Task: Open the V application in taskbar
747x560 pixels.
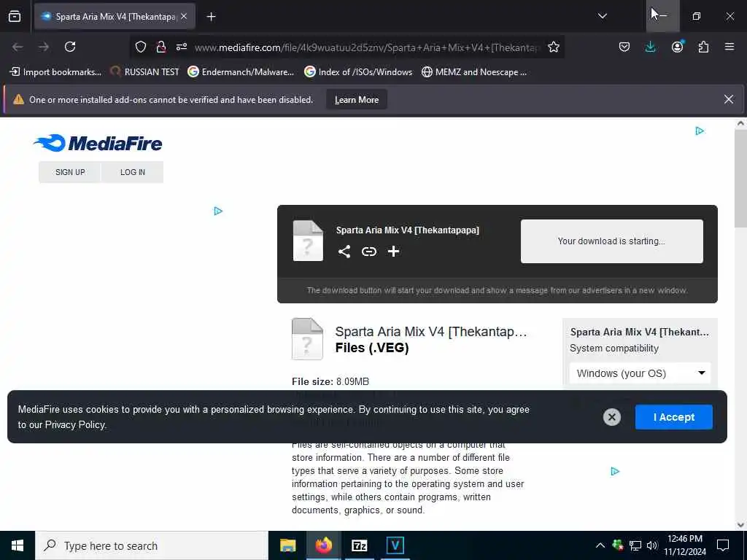Action: click(395, 545)
